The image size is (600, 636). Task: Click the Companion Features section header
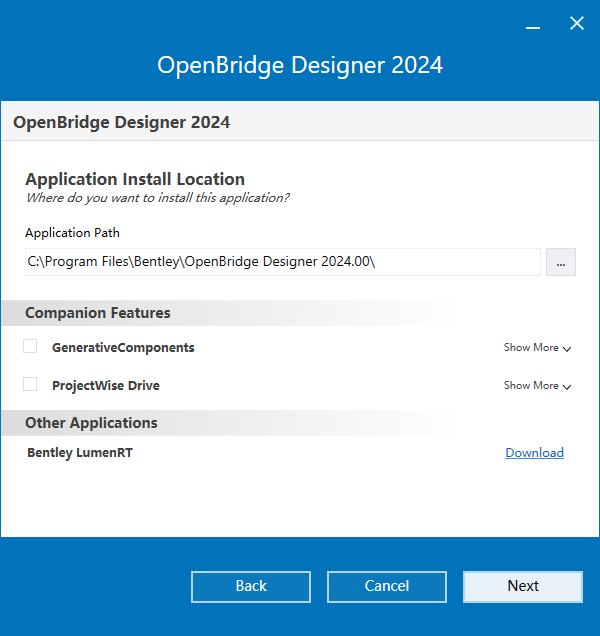(x=98, y=313)
